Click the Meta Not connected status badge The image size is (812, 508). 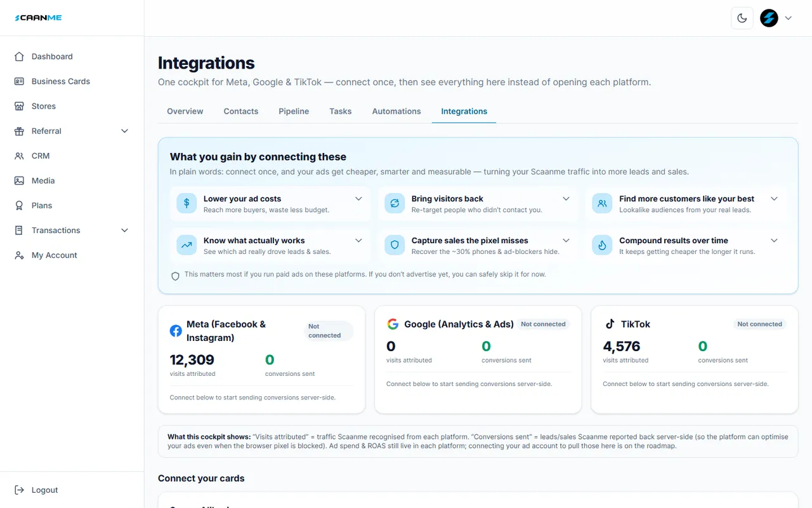pos(328,331)
